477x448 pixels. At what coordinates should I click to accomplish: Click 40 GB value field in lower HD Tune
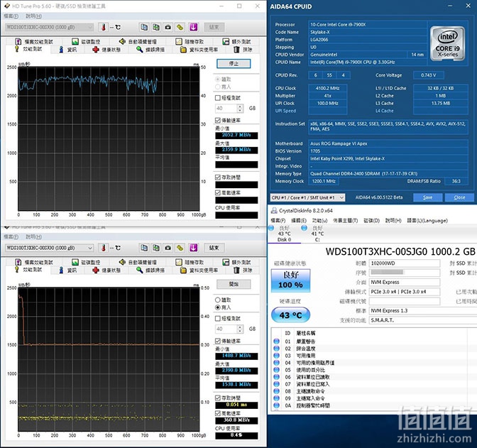226,329
